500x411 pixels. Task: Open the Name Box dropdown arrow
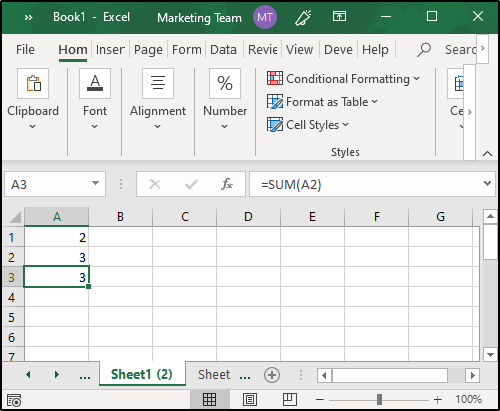tap(95, 183)
